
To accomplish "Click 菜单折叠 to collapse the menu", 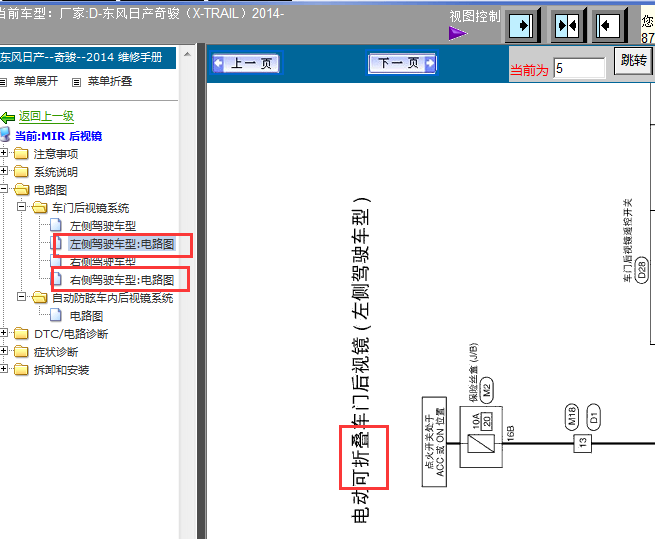I will tap(110, 81).
